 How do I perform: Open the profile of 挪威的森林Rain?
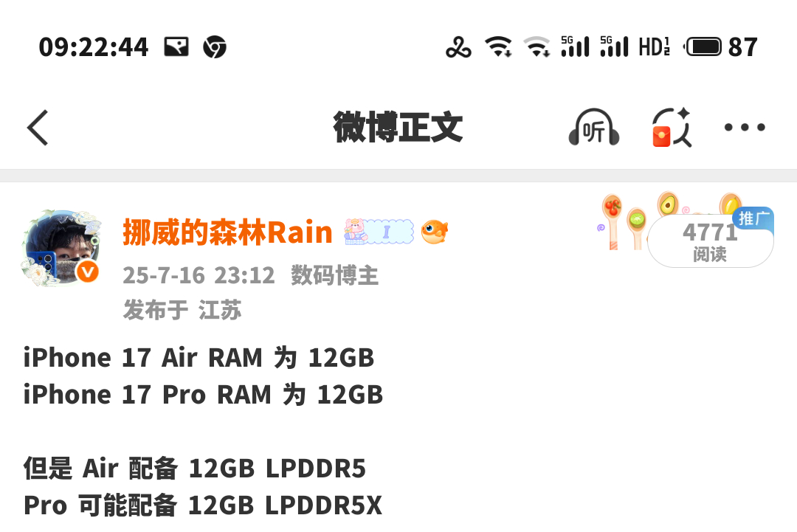point(227,232)
